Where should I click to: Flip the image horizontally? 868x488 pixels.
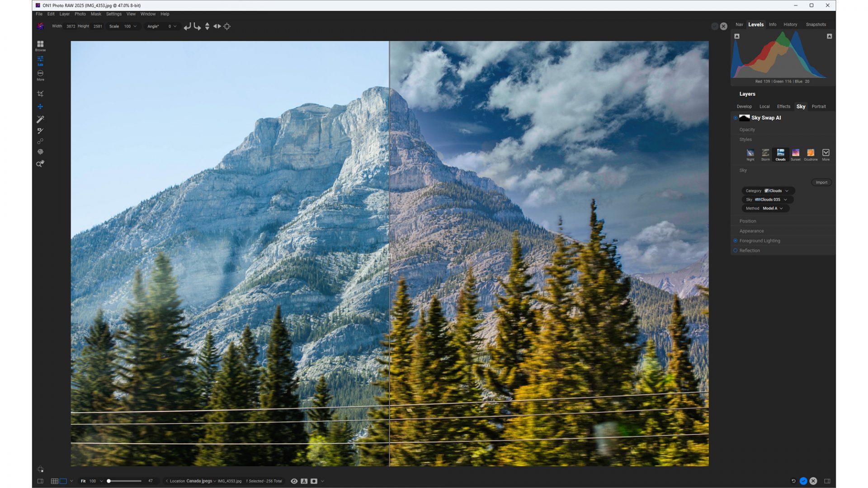pyautogui.click(x=217, y=26)
